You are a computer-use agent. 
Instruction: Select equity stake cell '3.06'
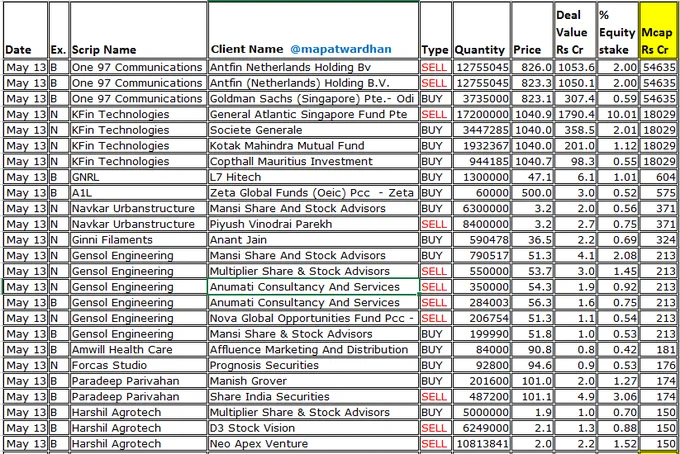click(618, 397)
